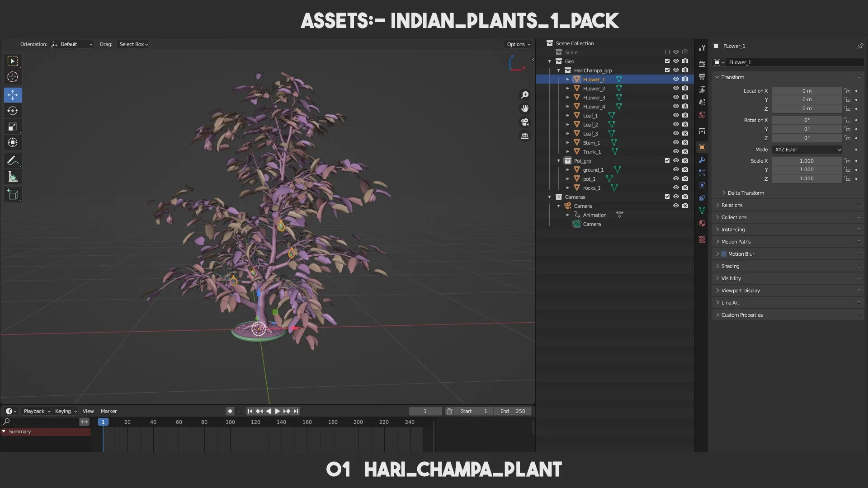
Task: Open the World properties tab icon
Action: (702, 115)
